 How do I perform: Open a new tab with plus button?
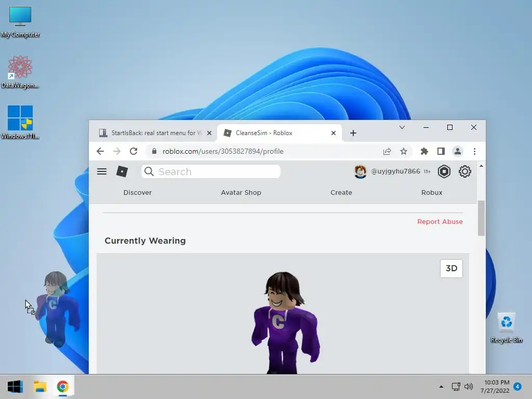pos(353,133)
